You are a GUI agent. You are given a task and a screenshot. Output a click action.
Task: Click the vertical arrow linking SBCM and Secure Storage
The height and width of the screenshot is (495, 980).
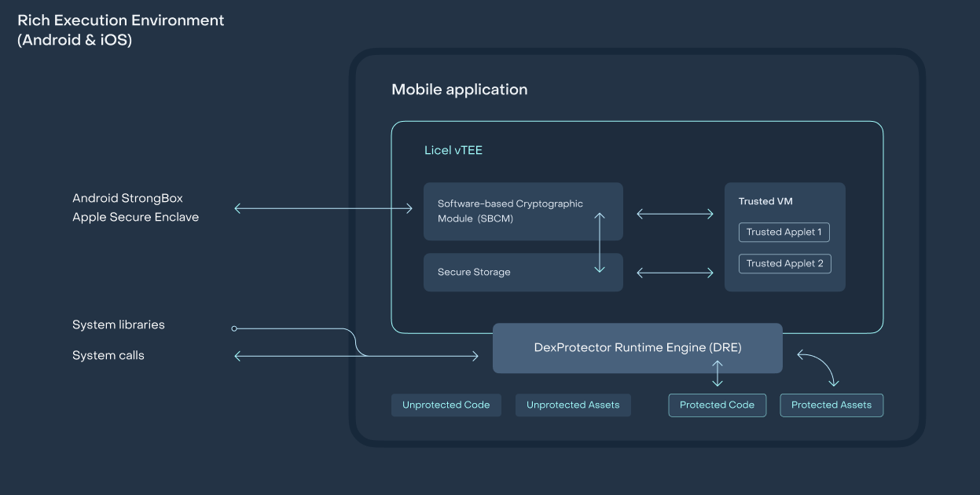pyautogui.click(x=600, y=242)
